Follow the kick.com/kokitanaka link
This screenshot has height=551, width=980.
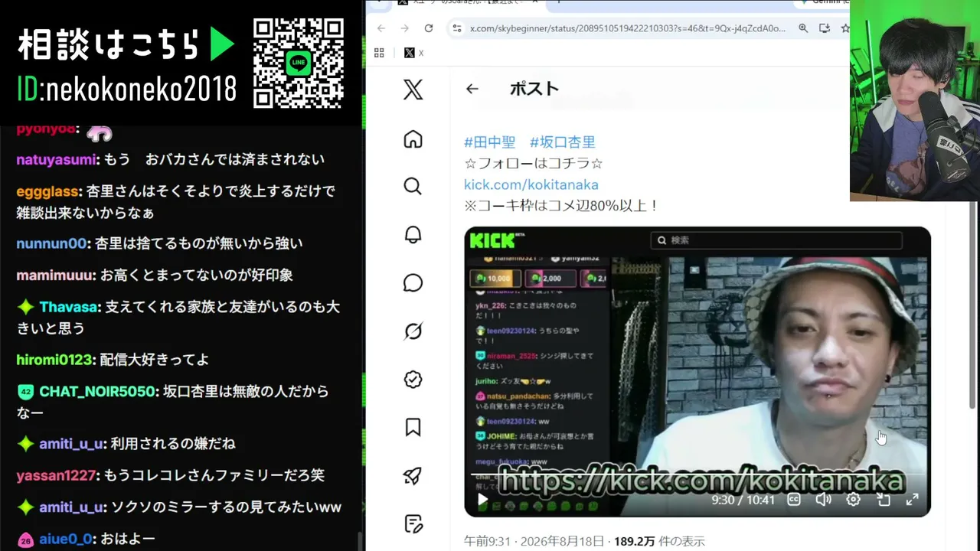coord(531,184)
